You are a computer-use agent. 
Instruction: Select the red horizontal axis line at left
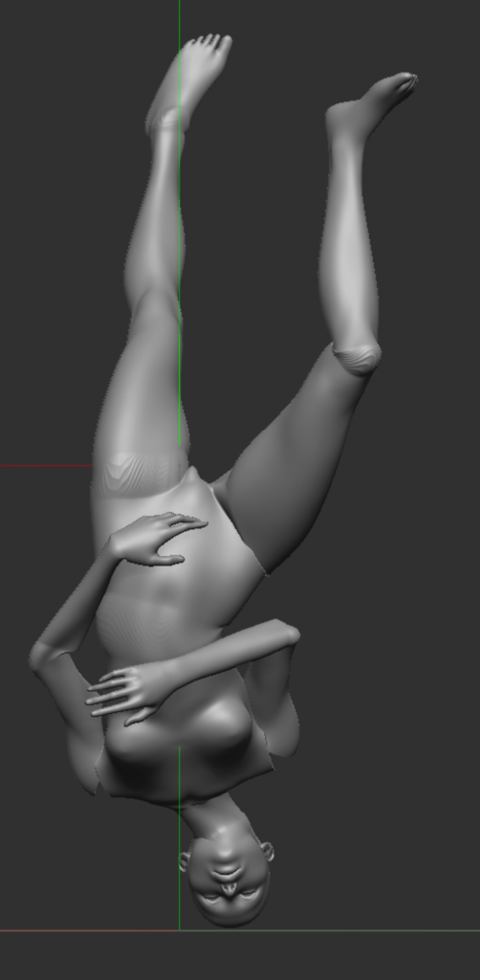[46, 466]
